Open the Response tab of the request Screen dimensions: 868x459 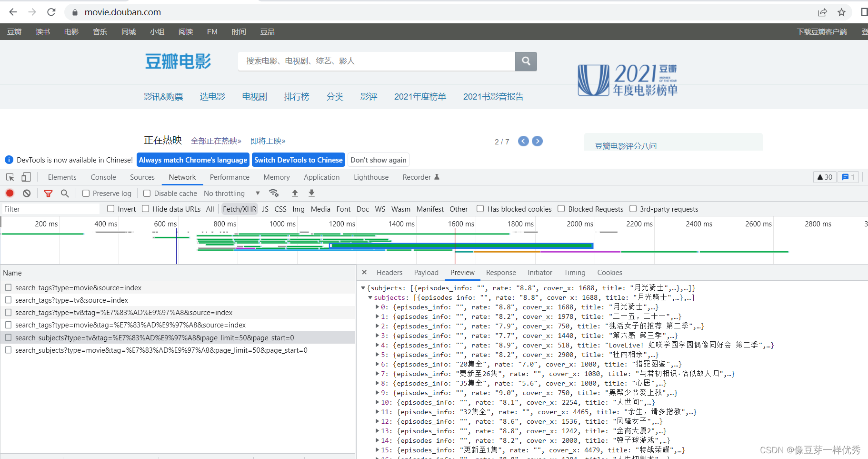501,273
